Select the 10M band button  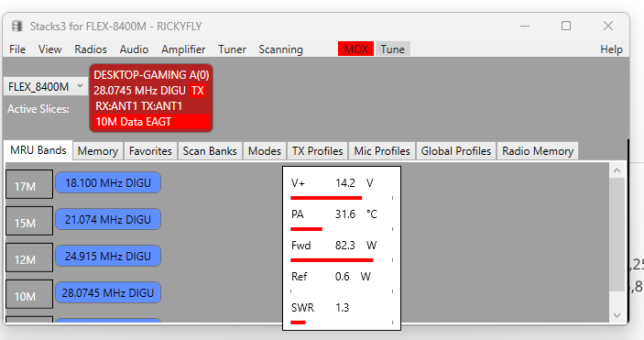(x=29, y=294)
